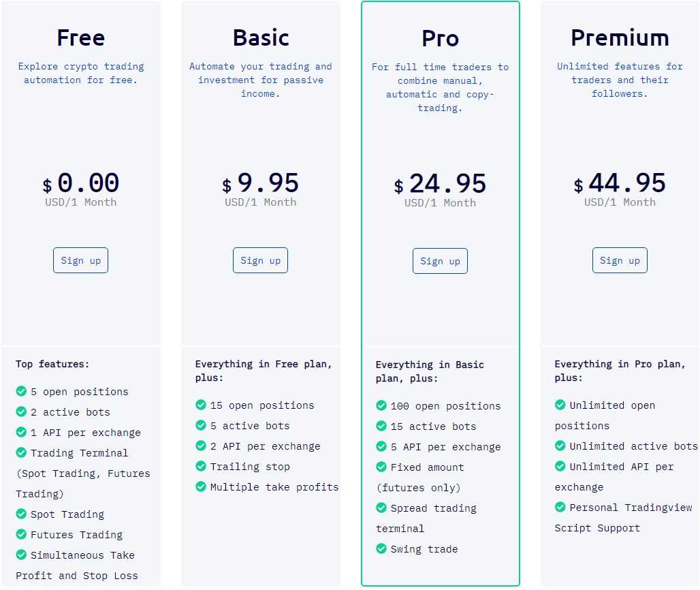Click the $0.00 Free price
The width and height of the screenshot is (700, 590).
(80, 183)
